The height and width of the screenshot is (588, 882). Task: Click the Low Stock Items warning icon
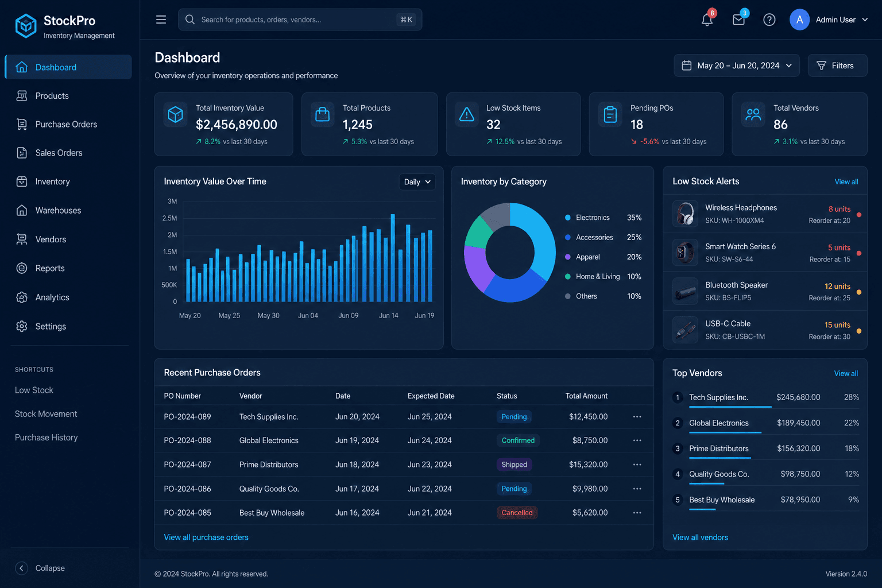[467, 114]
